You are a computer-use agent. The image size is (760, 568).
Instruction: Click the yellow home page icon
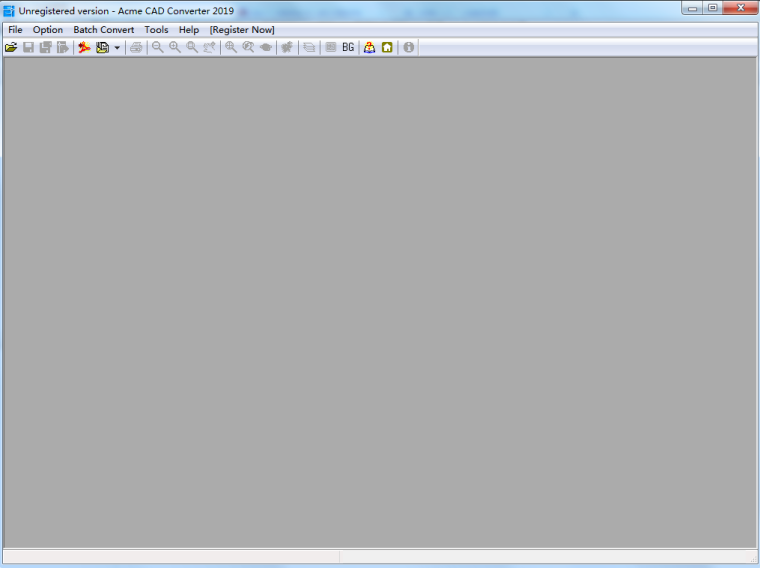coord(387,47)
